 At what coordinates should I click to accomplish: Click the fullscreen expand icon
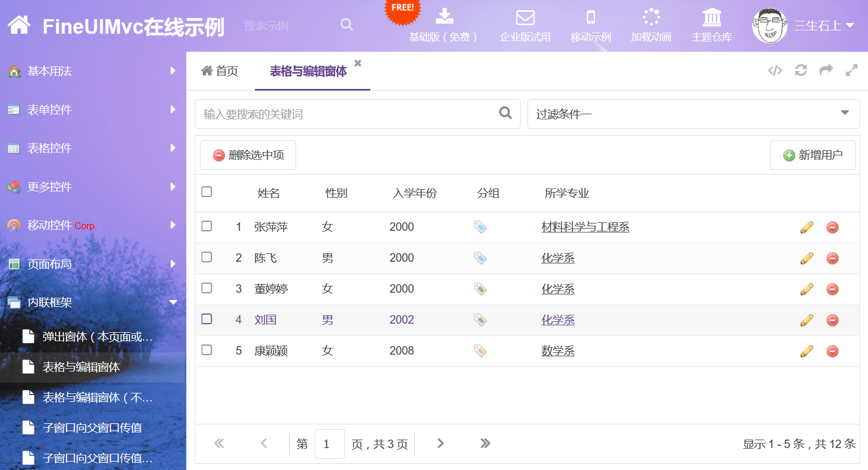click(x=851, y=70)
